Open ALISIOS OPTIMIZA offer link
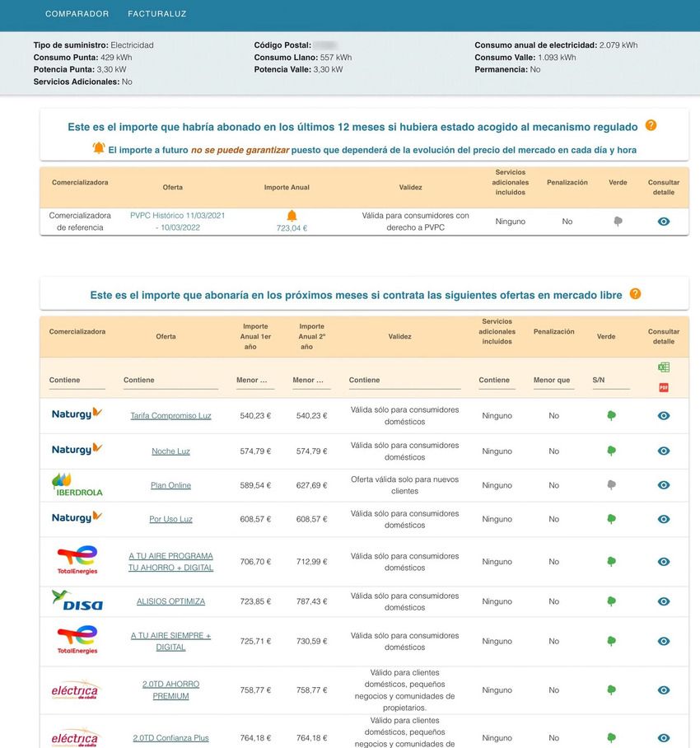 point(170,601)
